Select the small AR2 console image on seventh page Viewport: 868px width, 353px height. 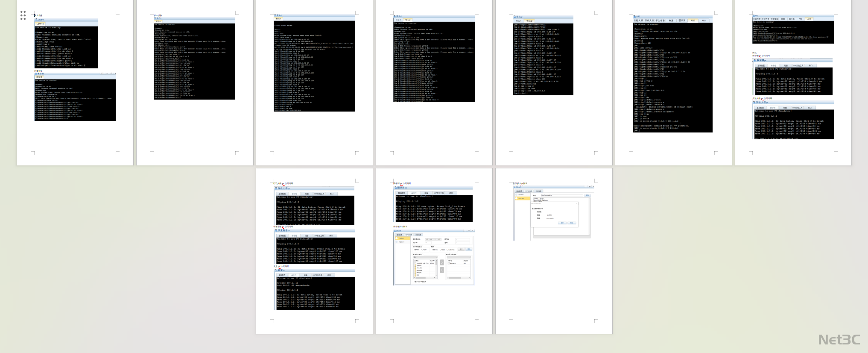click(793, 29)
